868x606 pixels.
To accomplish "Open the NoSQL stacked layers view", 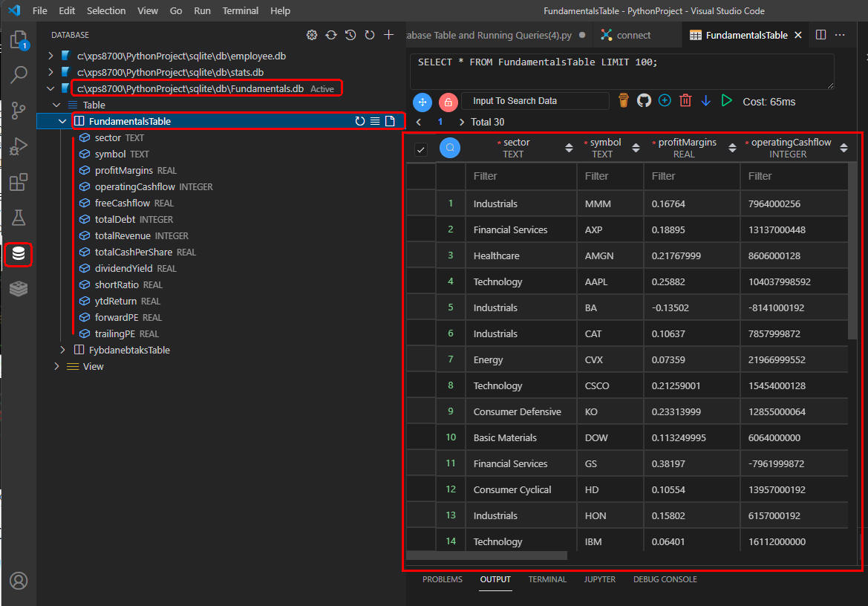I will (x=19, y=289).
